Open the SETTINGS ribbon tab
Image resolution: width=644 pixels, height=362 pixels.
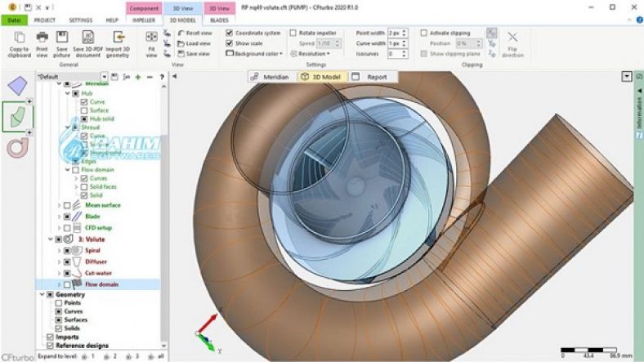coord(80,20)
